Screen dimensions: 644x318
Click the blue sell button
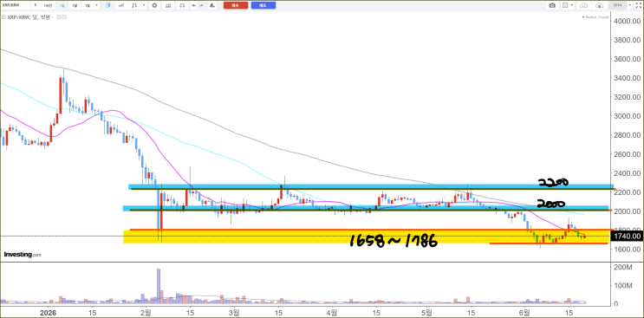point(263,5)
